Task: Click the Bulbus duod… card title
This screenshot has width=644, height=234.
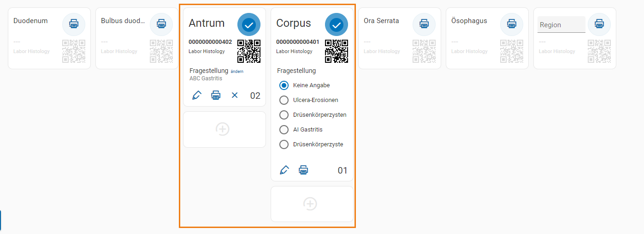Action: pyautogui.click(x=123, y=21)
